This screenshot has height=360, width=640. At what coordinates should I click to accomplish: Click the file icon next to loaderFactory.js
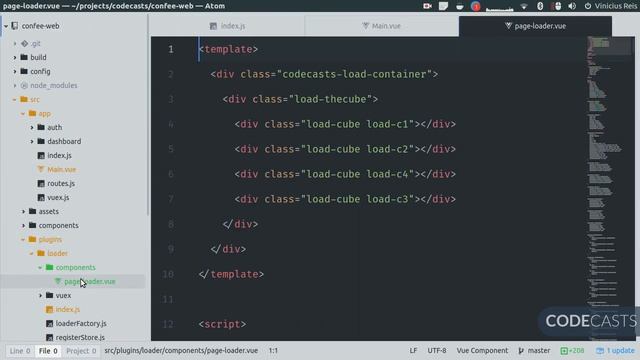pyautogui.click(x=49, y=323)
